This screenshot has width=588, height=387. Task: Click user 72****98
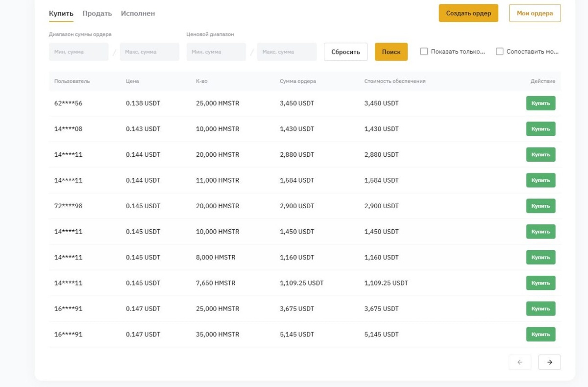pos(68,206)
